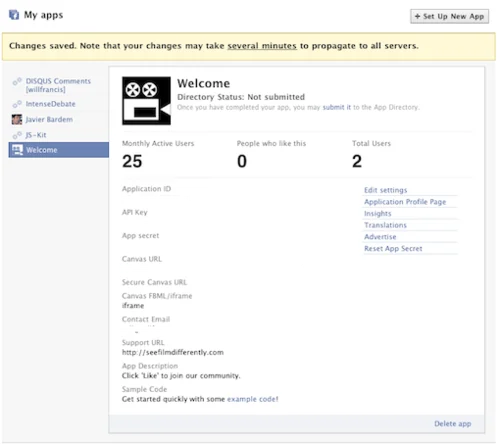
Task: Click the Welcome app title heading
Action: pos(204,83)
